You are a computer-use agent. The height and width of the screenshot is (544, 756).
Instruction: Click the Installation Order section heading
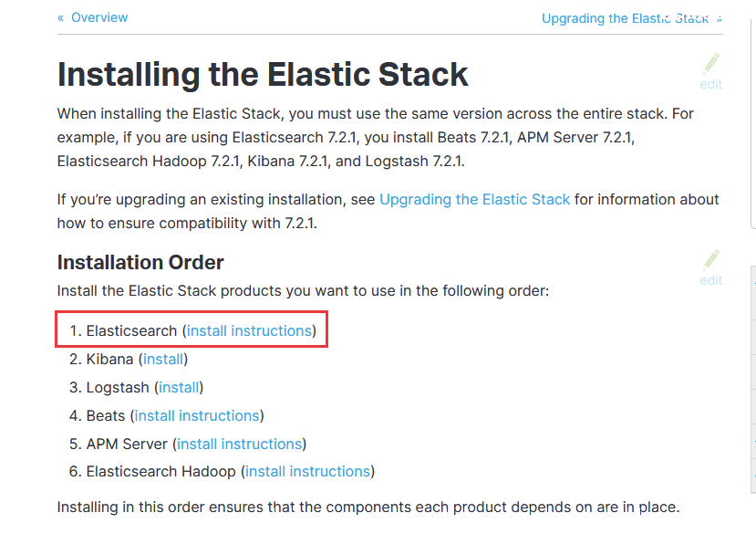click(x=140, y=263)
